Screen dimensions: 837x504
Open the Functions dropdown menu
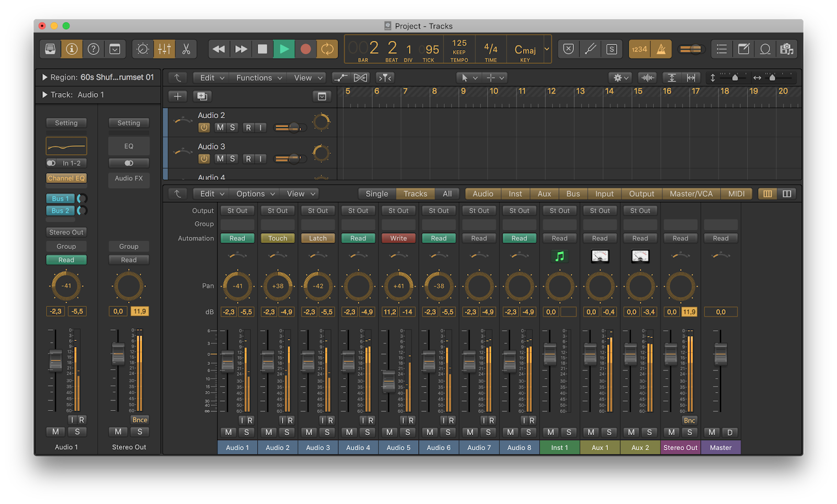(259, 78)
